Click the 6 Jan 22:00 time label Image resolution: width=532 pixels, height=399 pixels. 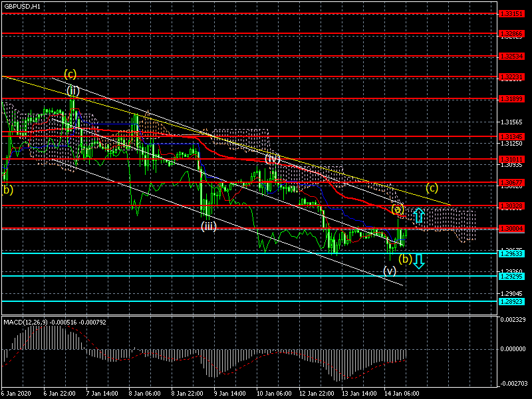coord(59,394)
